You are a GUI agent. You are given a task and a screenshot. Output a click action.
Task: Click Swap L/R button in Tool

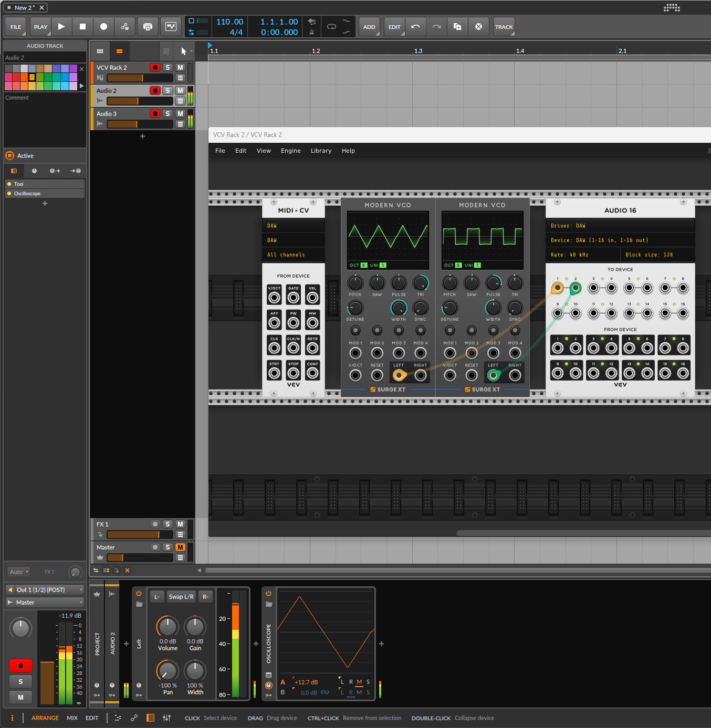(181, 597)
